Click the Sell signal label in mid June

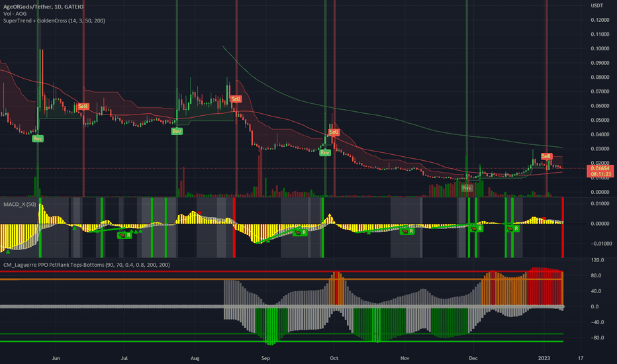(x=83, y=107)
